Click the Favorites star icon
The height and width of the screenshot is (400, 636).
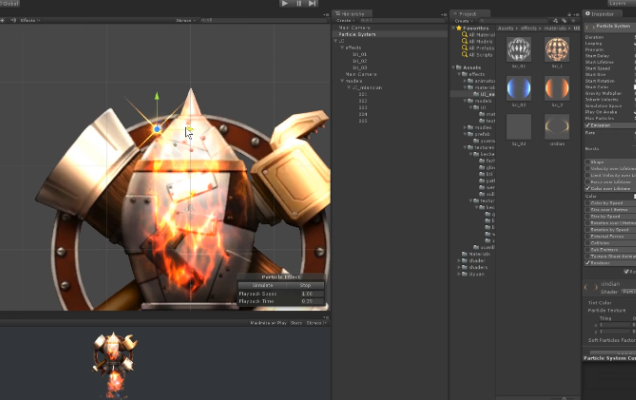click(x=458, y=28)
